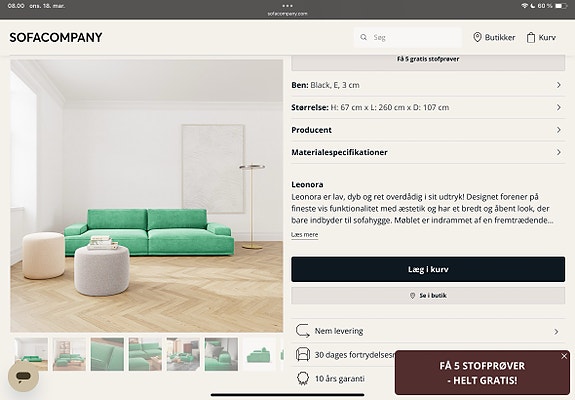The width and height of the screenshot is (575, 400).
Task: Open the Kurv shopping bag icon
Action: pos(531,37)
